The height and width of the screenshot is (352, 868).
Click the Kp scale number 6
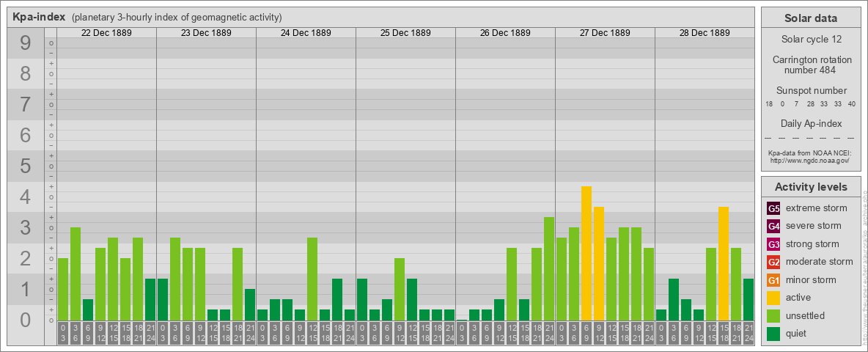pos(26,135)
